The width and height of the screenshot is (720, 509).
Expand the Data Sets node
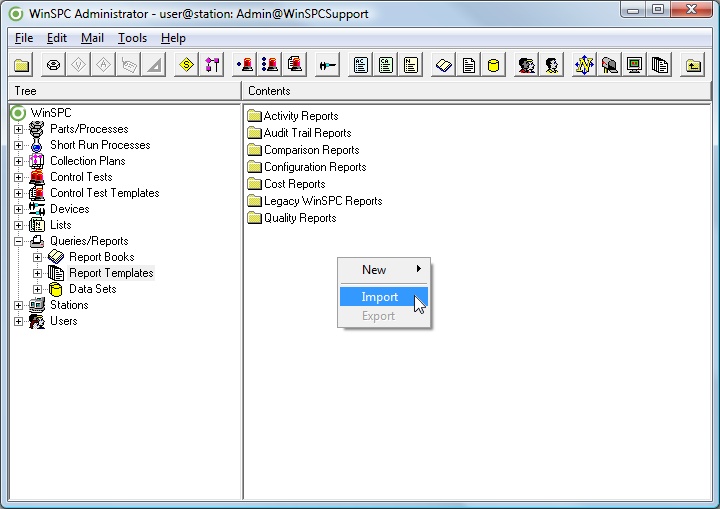[x=37, y=289]
